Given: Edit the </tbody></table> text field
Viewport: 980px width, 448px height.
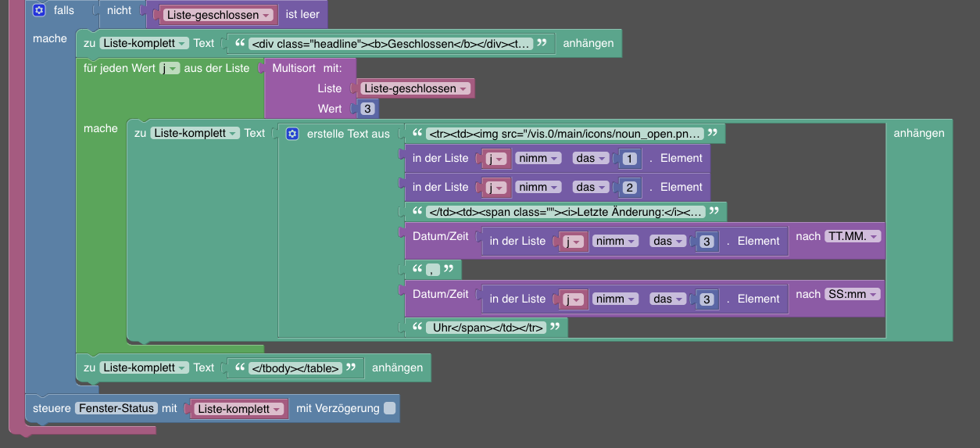Looking at the screenshot, I should coord(295,367).
